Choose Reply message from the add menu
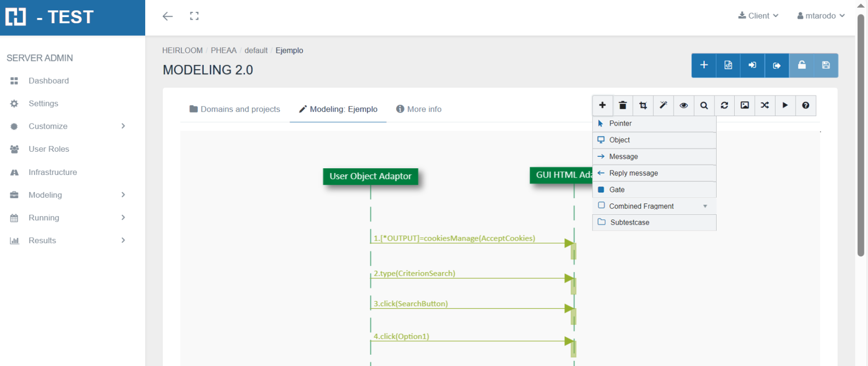868x366 pixels. [633, 173]
